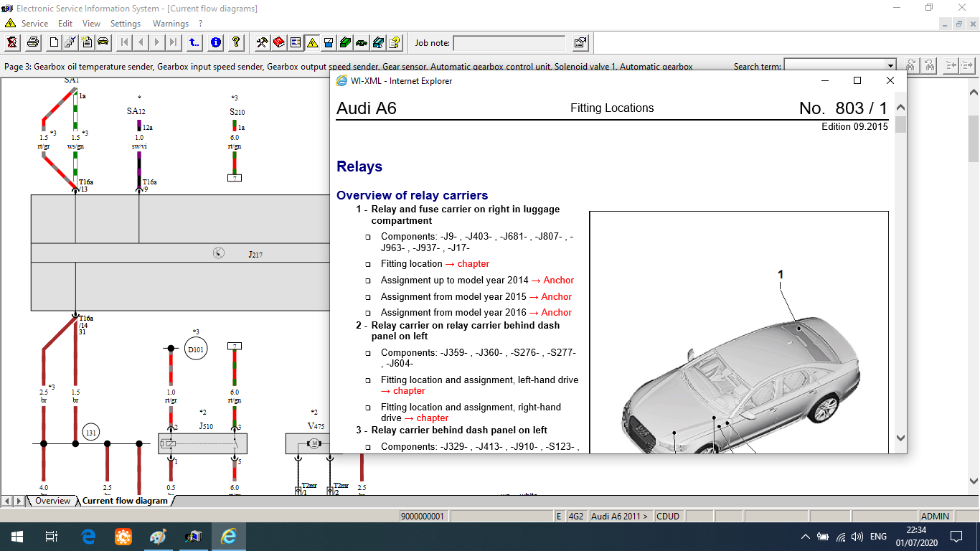Open Windows Start menu
Viewport: 980px width, 551px height.
[17, 537]
